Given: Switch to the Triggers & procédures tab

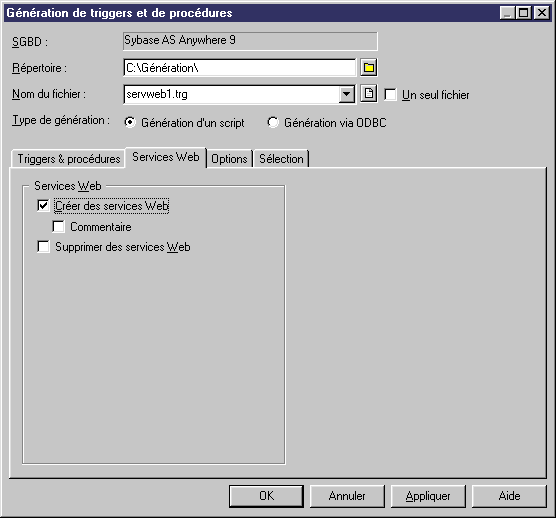Looking at the screenshot, I should (68, 159).
